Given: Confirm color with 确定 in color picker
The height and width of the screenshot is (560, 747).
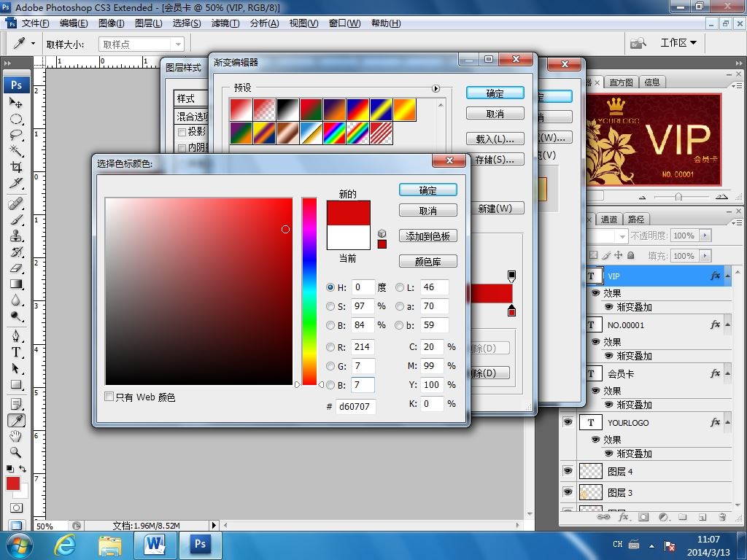Looking at the screenshot, I should pyautogui.click(x=427, y=190).
